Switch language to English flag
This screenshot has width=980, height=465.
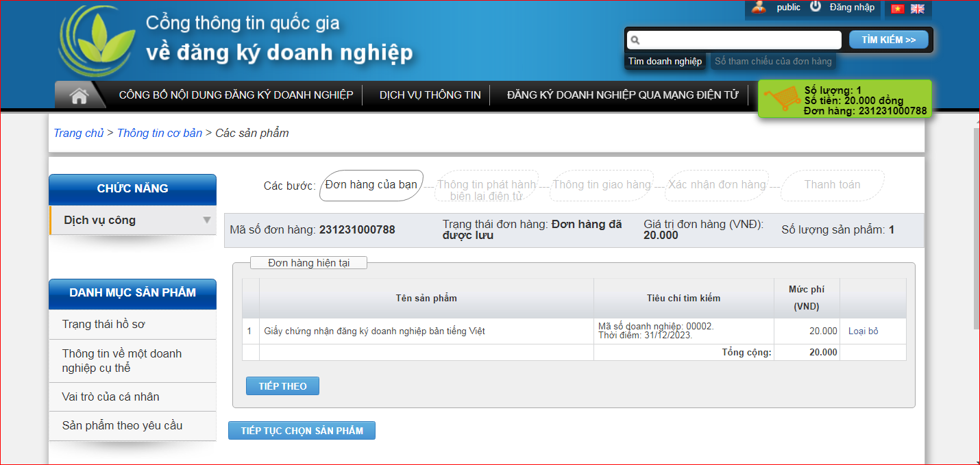pyautogui.click(x=918, y=9)
